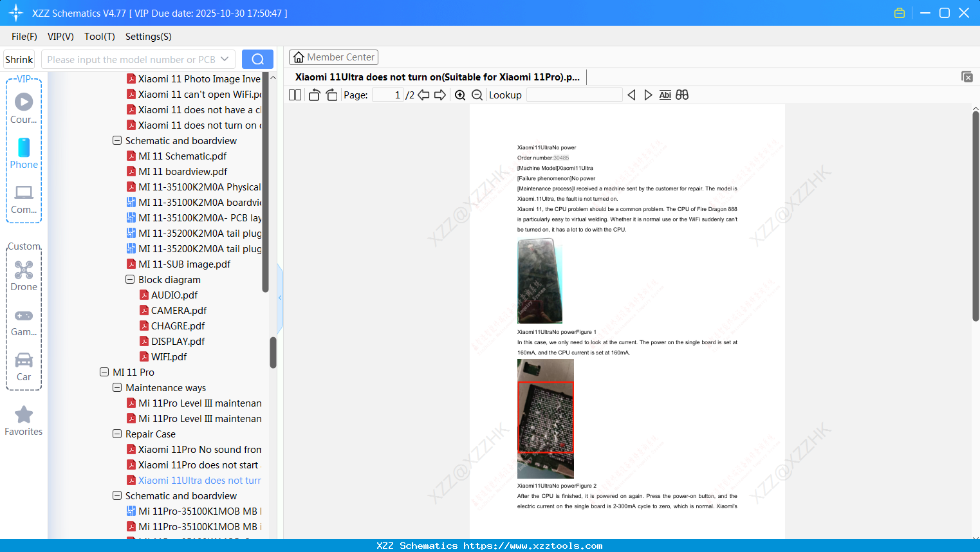Open the xzztools.com website link
980x552 pixels.
pyautogui.click(x=533, y=546)
